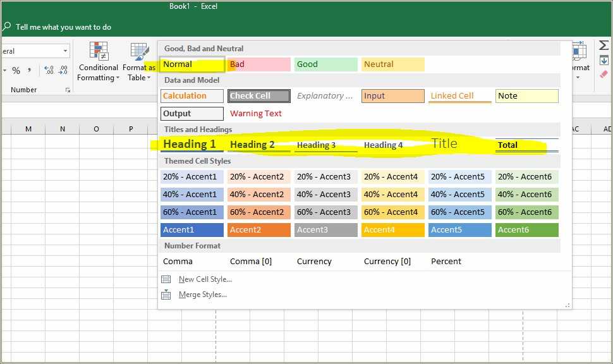Screen dimensions: 613x364
Task: Click the Decrease Decimal icon
Action: pyautogui.click(x=63, y=70)
